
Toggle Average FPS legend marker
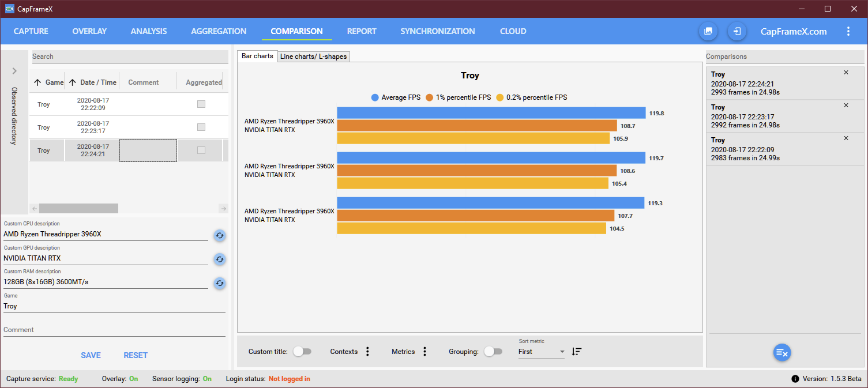click(375, 97)
